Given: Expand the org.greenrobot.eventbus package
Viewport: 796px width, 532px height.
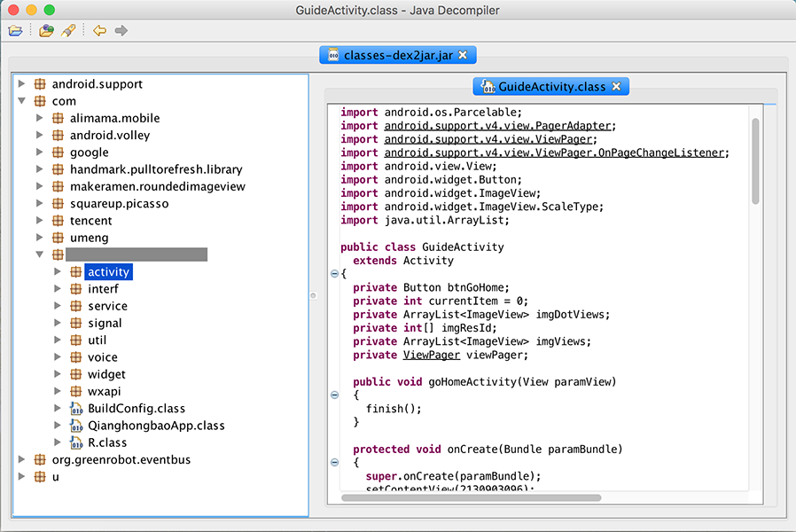Looking at the screenshot, I should pos(22,459).
